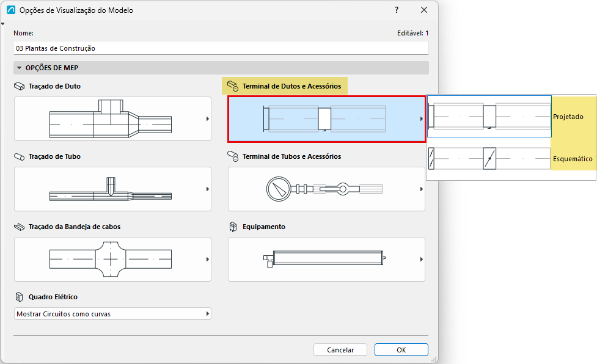This screenshot has width=597, height=364.
Task: Click the Traçado de Duto heading text
Action: tap(54, 86)
